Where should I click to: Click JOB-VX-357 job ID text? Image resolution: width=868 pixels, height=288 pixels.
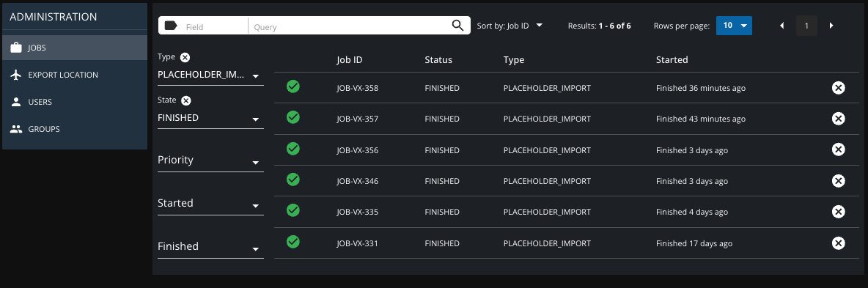358,119
